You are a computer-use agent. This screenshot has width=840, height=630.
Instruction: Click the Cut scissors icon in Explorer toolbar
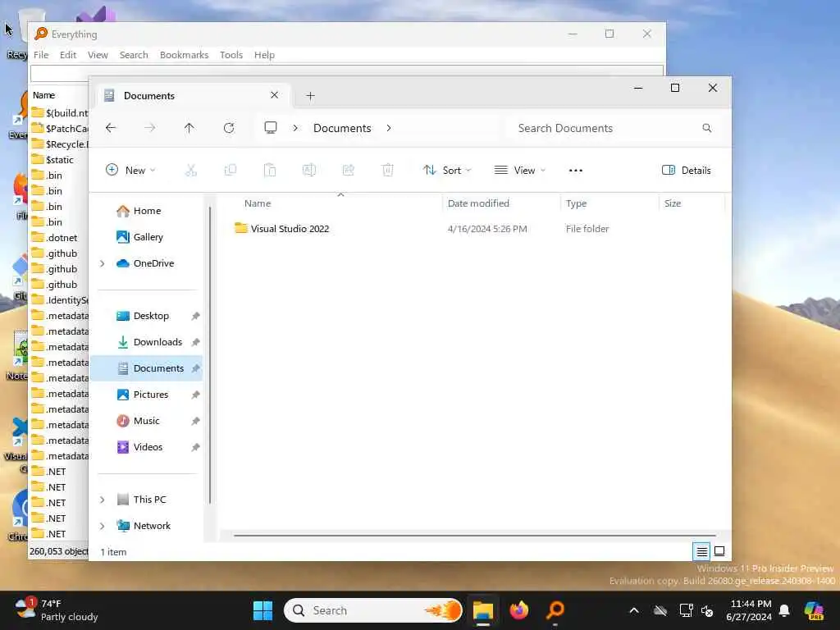pos(190,171)
